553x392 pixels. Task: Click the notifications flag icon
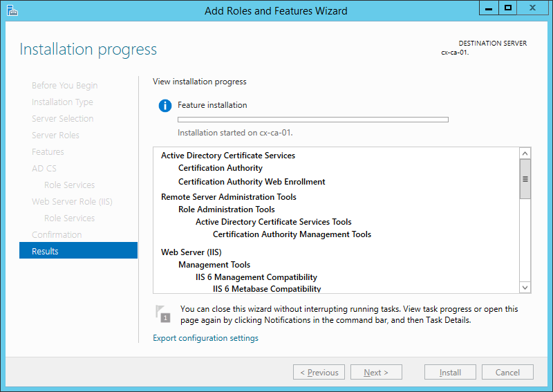tap(162, 313)
